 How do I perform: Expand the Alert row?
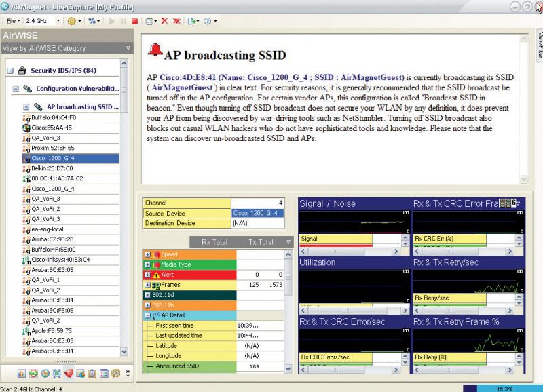click(147, 275)
